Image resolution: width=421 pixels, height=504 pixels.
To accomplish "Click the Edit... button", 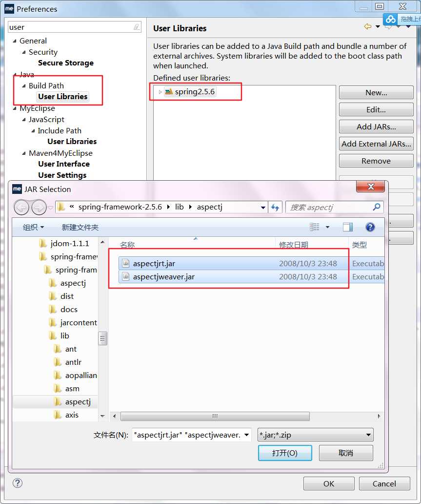I will (376, 109).
